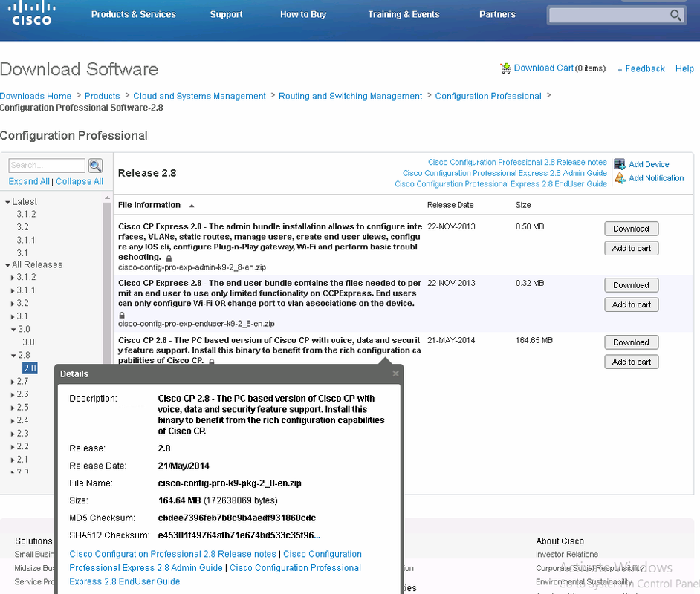
Task: Click the Add Device icon
Action: coord(619,164)
